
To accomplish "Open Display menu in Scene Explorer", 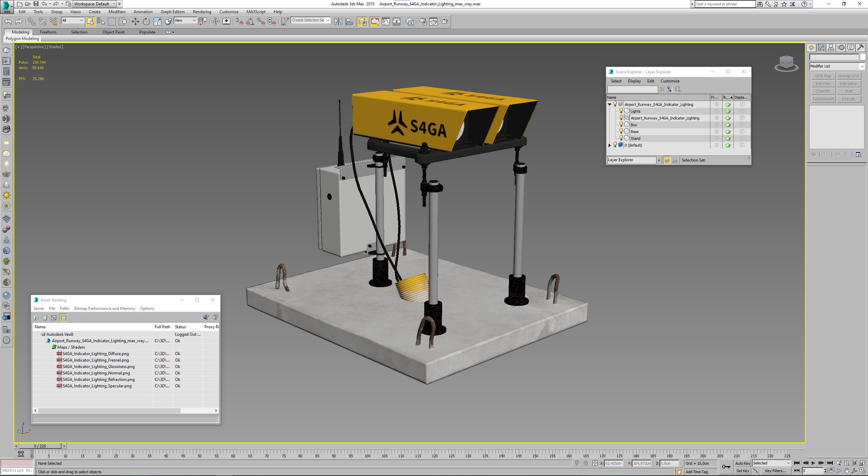I will coord(634,81).
